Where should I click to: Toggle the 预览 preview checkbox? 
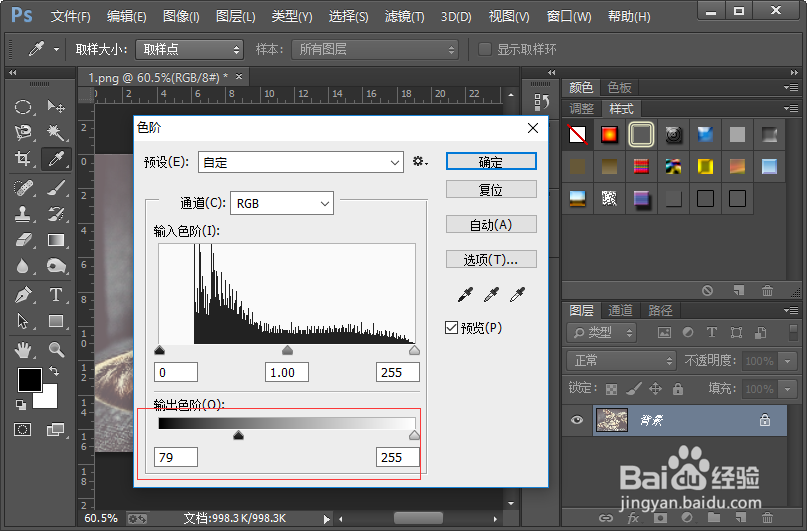(451, 327)
